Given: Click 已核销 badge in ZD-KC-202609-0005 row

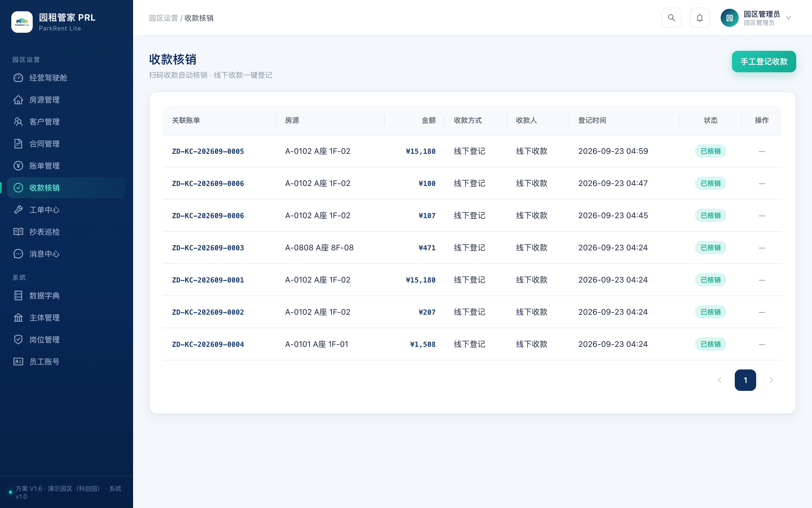Looking at the screenshot, I should pyautogui.click(x=711, y=151).
